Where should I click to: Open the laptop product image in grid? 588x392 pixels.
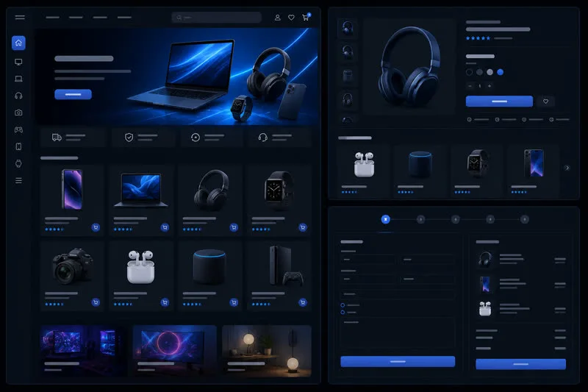[x=141, y=190]
